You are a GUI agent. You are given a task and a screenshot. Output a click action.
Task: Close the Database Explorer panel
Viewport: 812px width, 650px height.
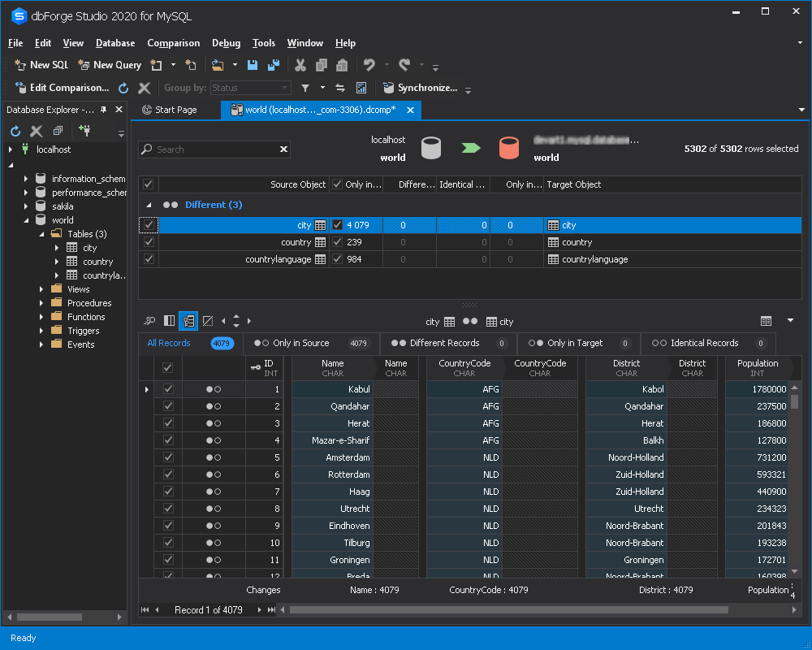point(119,110)
